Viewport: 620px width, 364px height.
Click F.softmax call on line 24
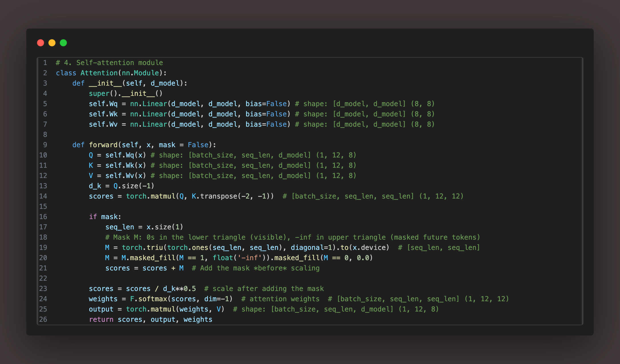pyautogui.click(x=148, y=299)
